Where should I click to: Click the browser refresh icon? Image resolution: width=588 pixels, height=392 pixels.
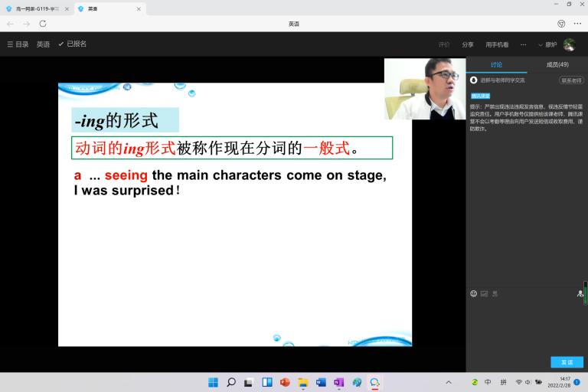[43, 24]
